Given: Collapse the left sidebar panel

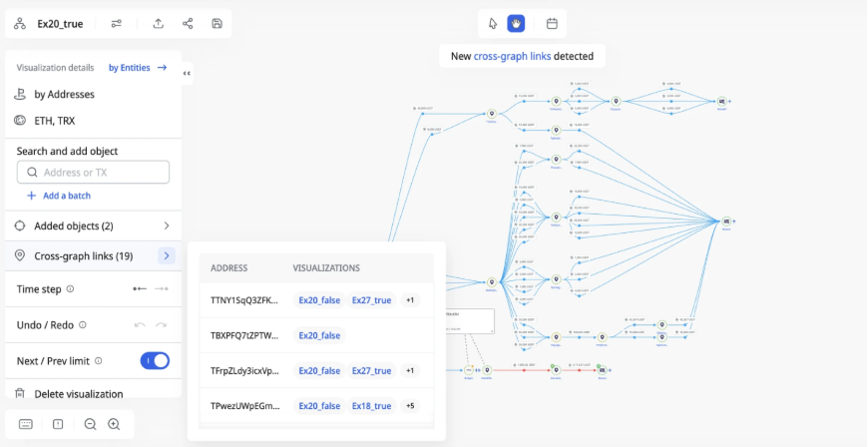Looking at the screenshot, I should click(188, 73).
